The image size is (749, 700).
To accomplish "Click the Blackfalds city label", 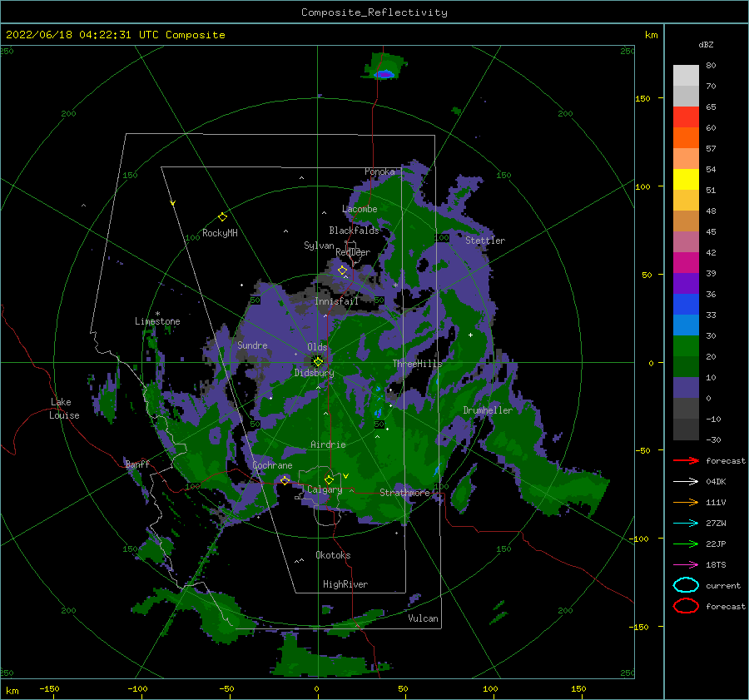I will click(x=354, y=231).
